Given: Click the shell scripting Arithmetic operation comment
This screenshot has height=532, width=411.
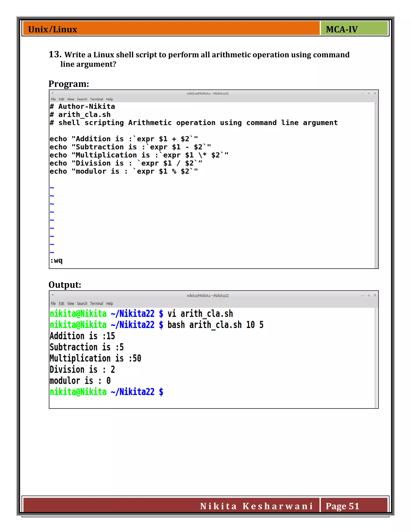Looking at the screenshot, I should [x=194, y=123].
